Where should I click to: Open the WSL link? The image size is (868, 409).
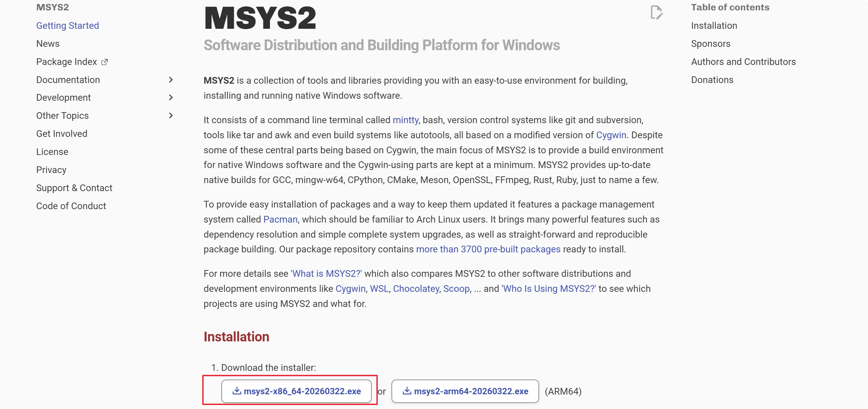point(379,289)
